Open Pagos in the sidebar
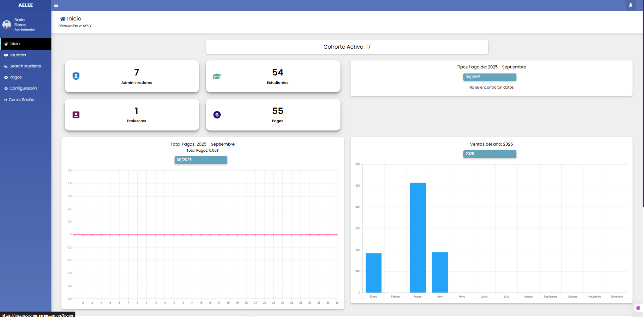Viewport: 644px width, 317px height. [15, 77]
